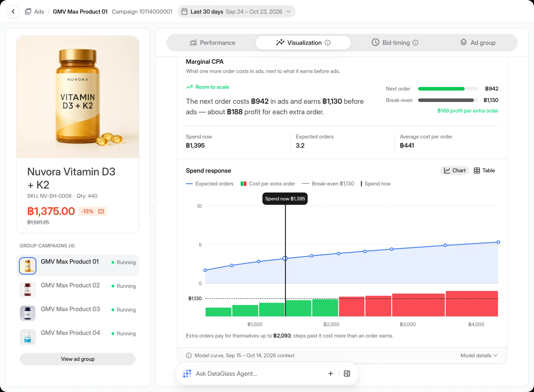Click the Ads breadcrumb stack icon
Screen dimensions: 534x392
(x=28, y=11)
